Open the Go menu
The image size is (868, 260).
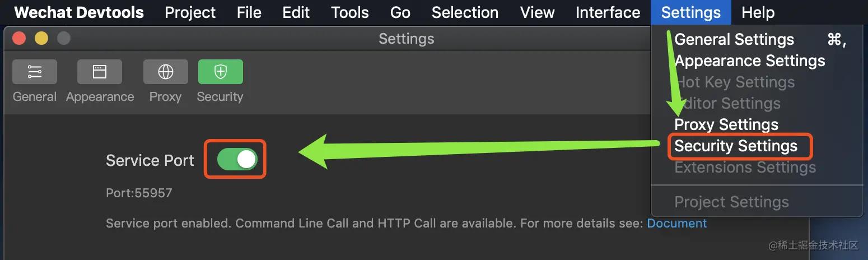(400, 12)
